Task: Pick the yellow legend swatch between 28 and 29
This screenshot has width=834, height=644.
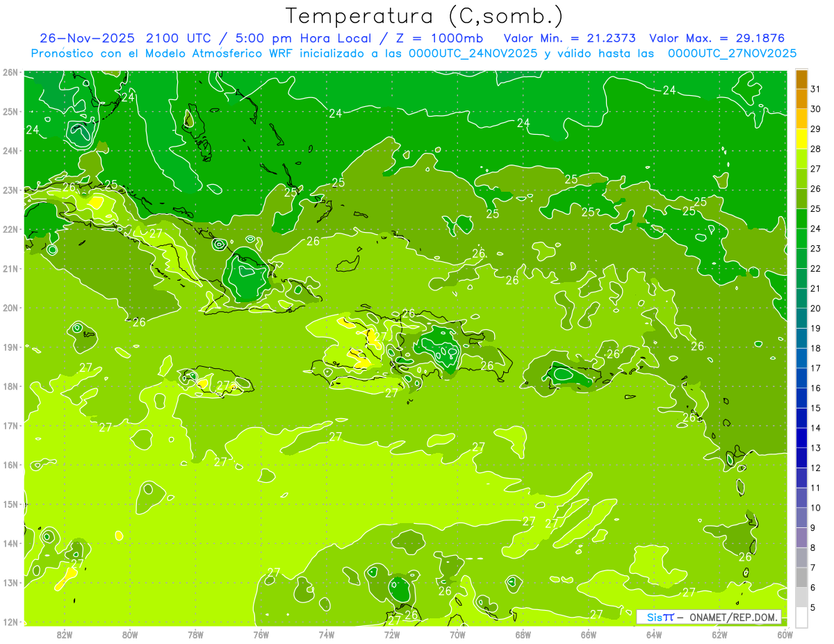Action: (x=801, y=138)
